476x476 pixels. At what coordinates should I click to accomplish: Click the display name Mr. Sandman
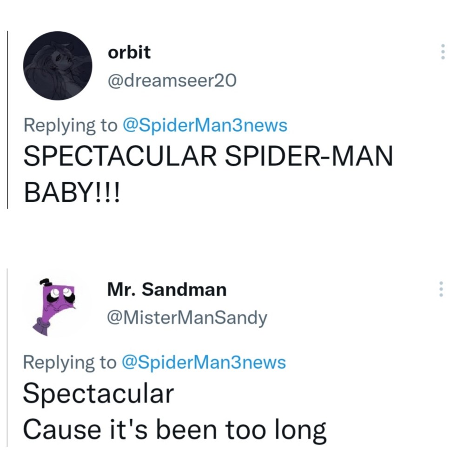(167, 290)
